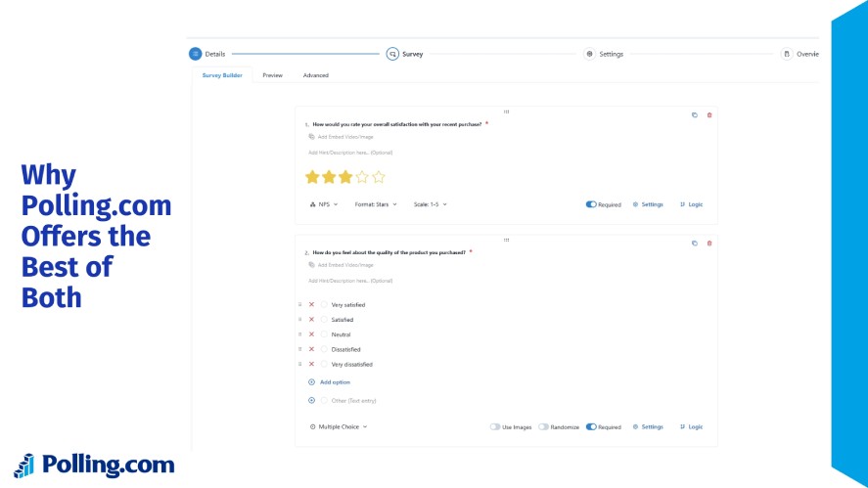
Task: Toggle the Use Images switch
Action: point(495,427)
